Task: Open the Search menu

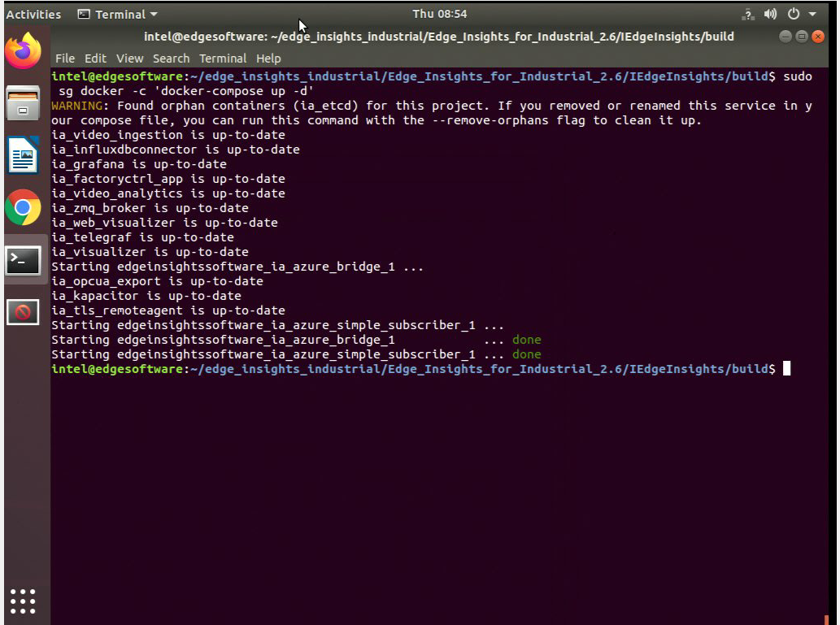Action: coord(171,59)
